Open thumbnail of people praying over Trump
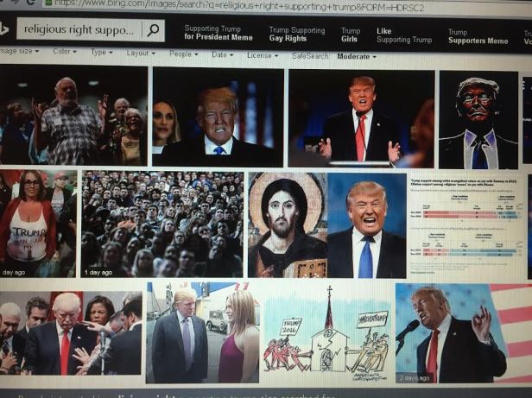Viewport: 532px width, 398px height. pyautogui.click(x=71, y=333)
